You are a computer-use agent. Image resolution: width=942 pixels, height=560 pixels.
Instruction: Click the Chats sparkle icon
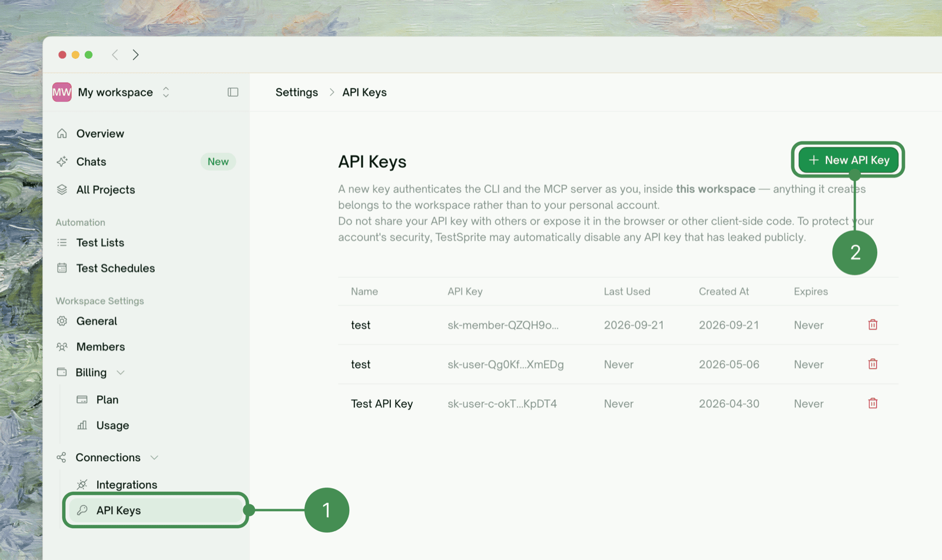tap(62, 162)
